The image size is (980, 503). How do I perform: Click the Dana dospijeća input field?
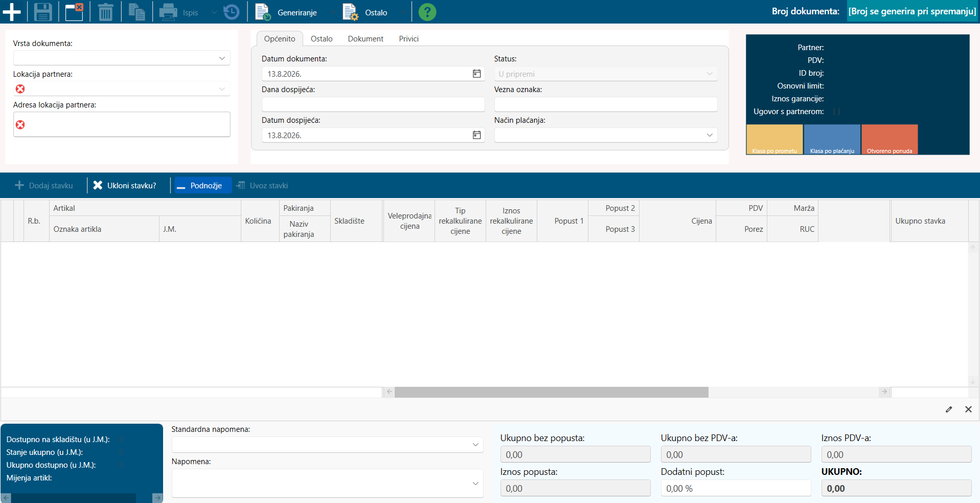[373, 104]
